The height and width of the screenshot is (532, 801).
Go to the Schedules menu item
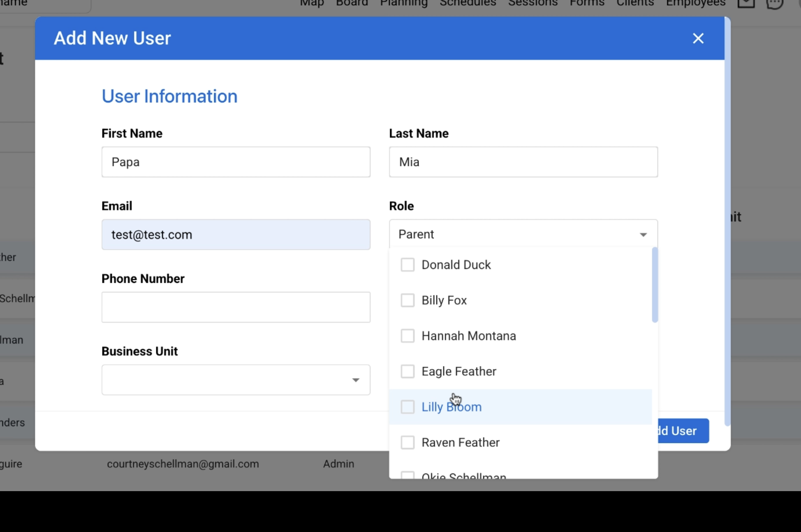pyautogui.click(x=468, y=3)
